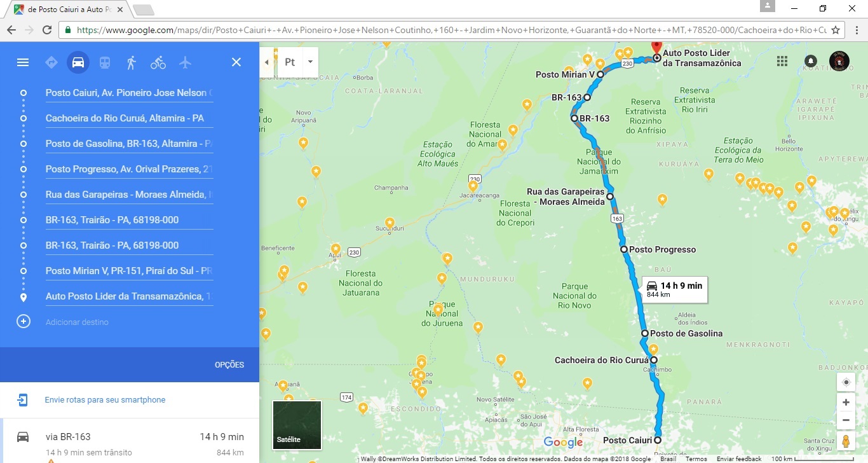Edit Auto Posto Lider destination field
Image resolution: width=868 pixels, height=463 pixels.
click(x=129, y=296)
